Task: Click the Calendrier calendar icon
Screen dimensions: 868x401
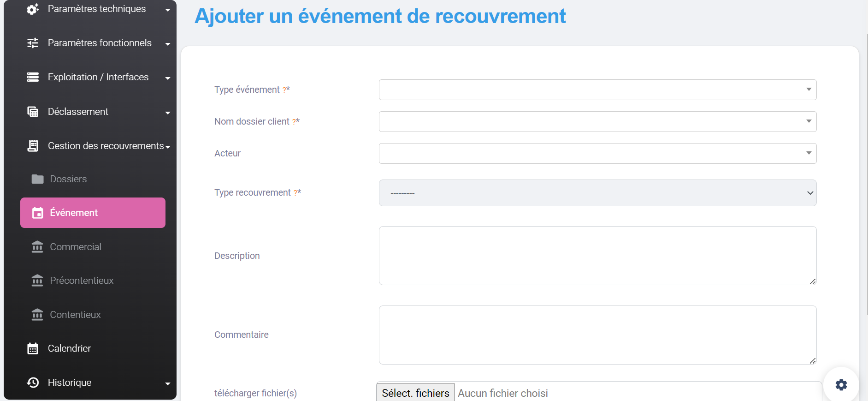Action: 33,348
